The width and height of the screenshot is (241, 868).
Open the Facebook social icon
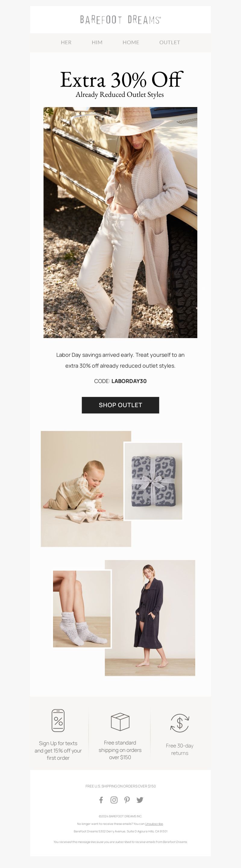coord(101,800)
